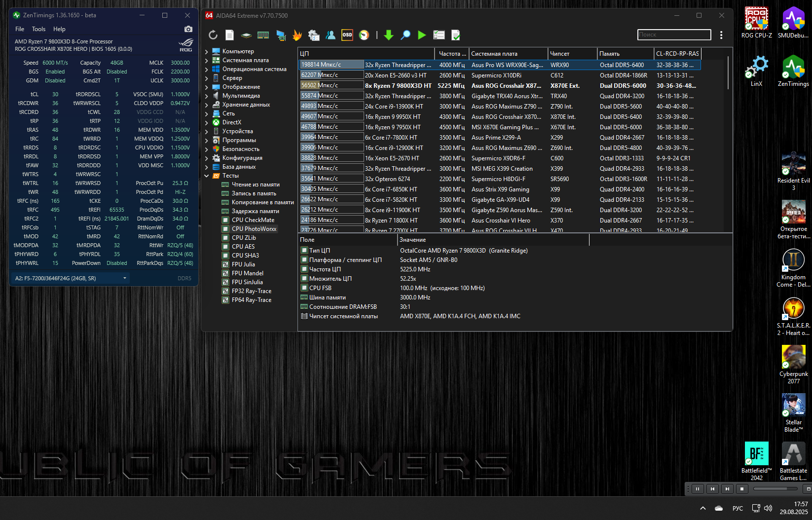
Task: Launch the flame stability test icon
Action: [297, 35]
